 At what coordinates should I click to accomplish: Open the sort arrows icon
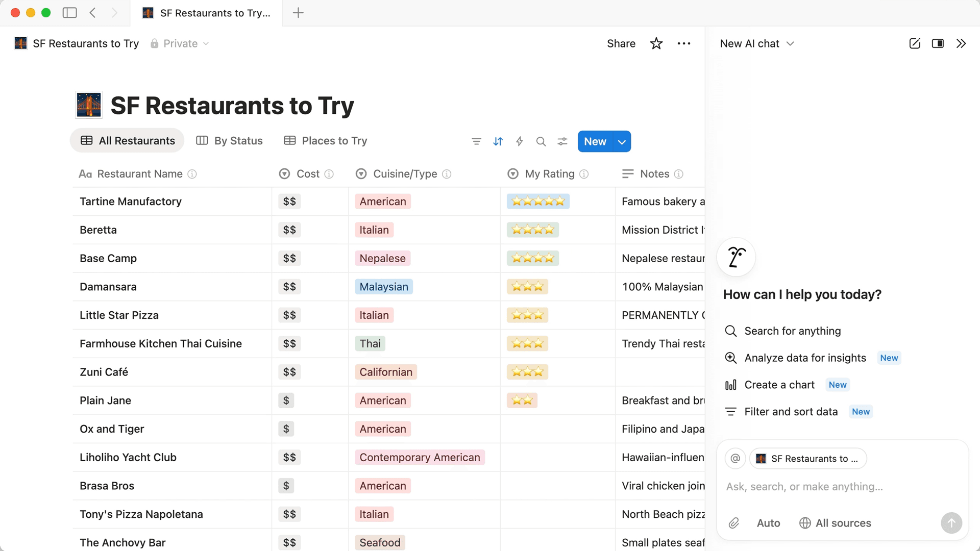tap(498, 141)
